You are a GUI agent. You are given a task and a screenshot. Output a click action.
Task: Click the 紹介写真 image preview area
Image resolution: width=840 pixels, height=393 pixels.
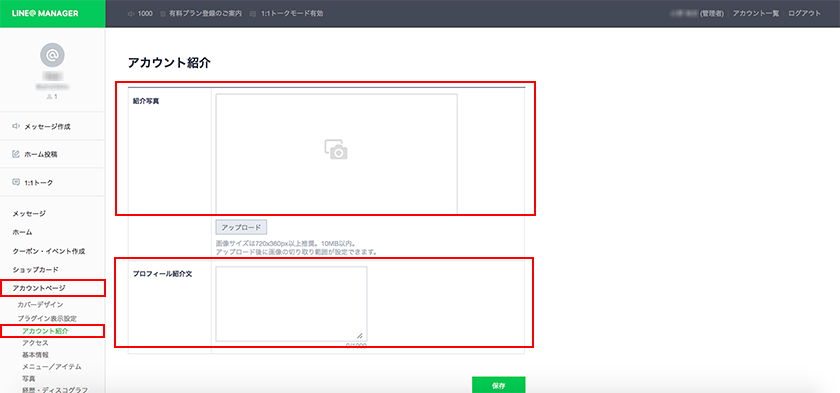[336, 154]
